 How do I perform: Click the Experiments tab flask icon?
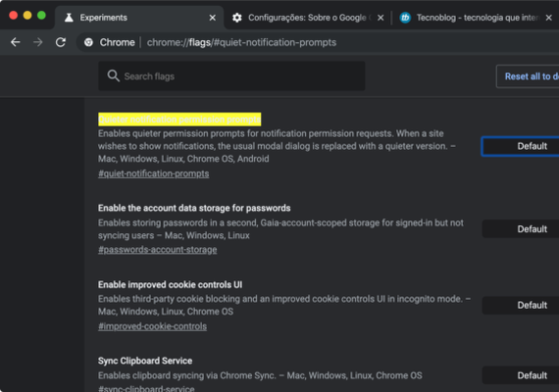point(69,18)
